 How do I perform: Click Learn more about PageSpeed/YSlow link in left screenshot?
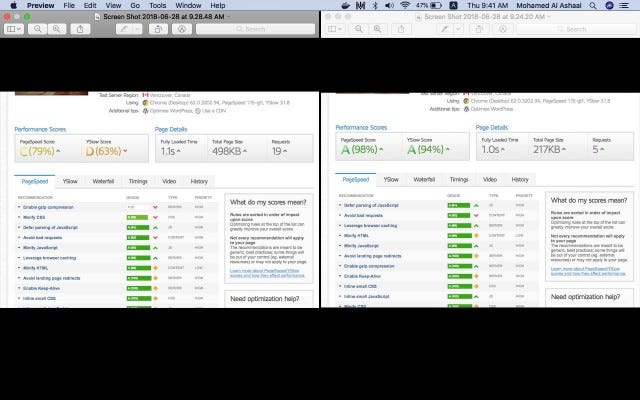pos(267,273)
